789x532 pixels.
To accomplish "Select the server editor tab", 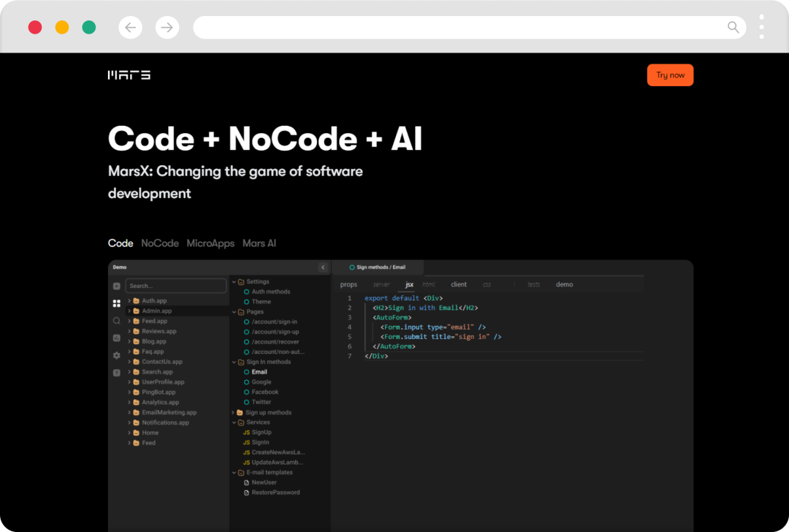I will point(381,284).
